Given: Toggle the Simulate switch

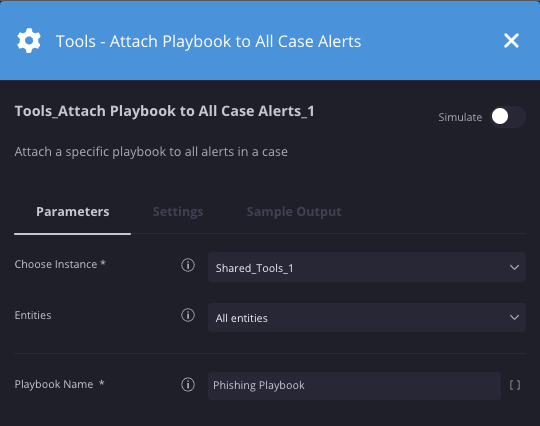Looking at the screenshot, I should [508, 117].
